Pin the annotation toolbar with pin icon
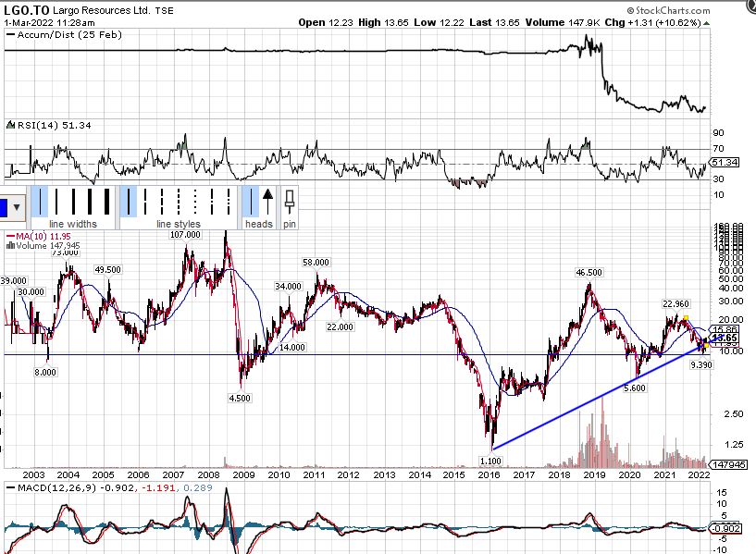 pos(290,202)
